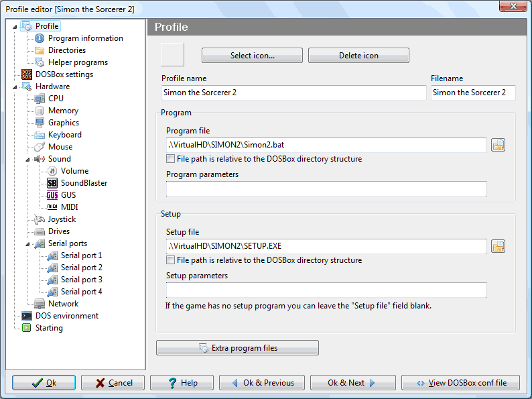Confirm with the Ok button
The height and width of the screenshot is (399, 532).
[x=44, y=383]
